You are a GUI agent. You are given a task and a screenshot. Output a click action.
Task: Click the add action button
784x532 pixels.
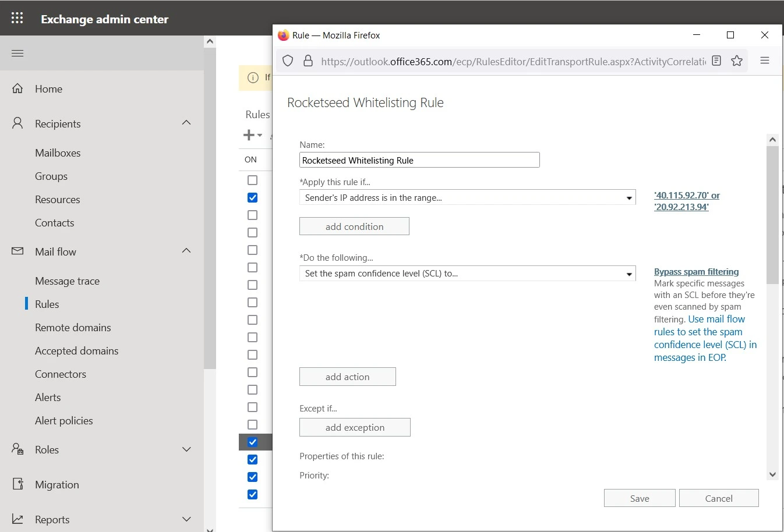pos(348,377)
